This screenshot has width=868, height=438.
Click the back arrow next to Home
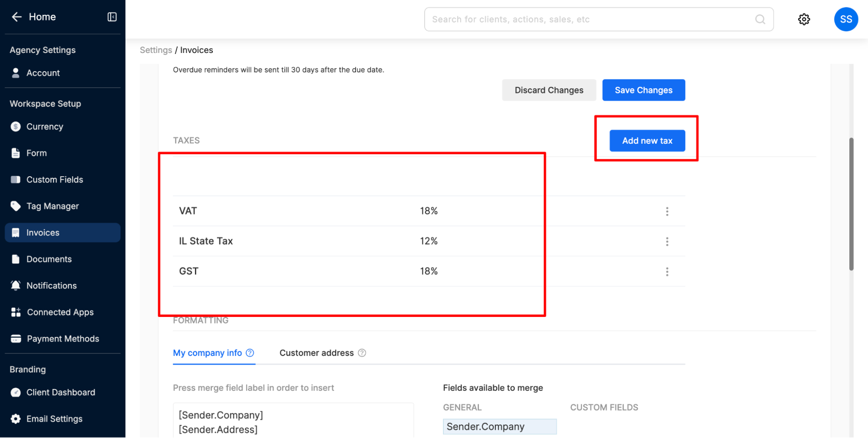[x=17, y=17]
